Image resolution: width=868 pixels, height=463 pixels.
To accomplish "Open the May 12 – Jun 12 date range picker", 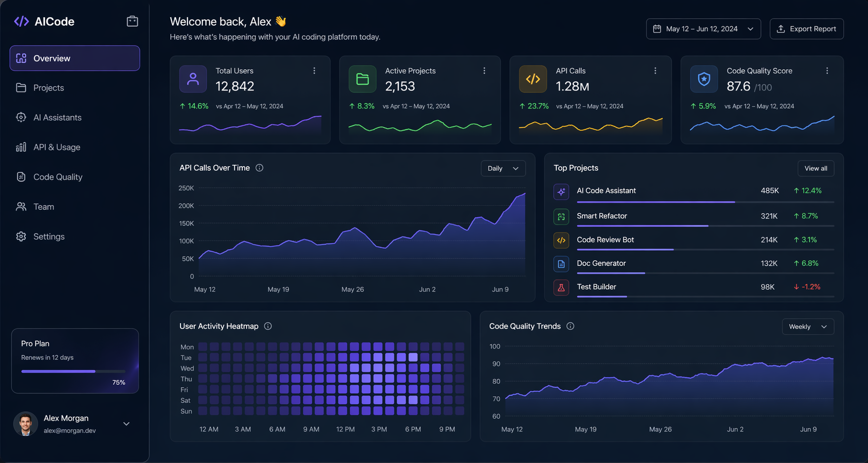I will click(703, 28).
